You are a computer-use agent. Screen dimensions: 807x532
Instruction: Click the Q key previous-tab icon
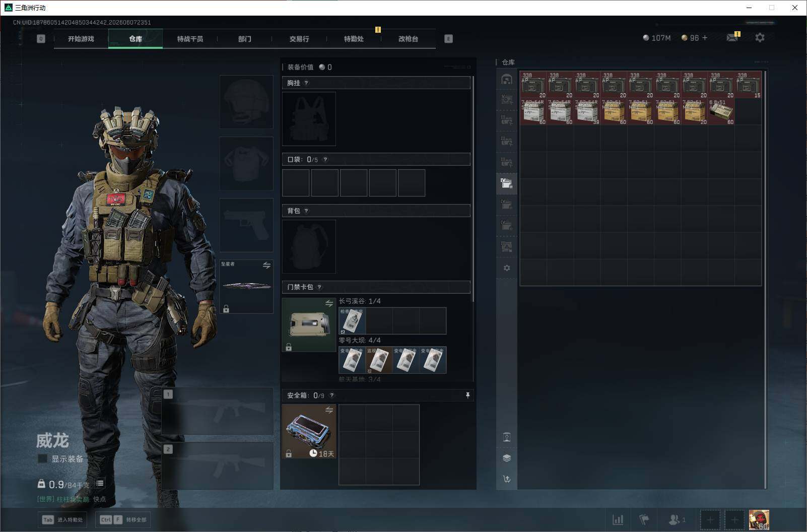[x=41, y=39]
